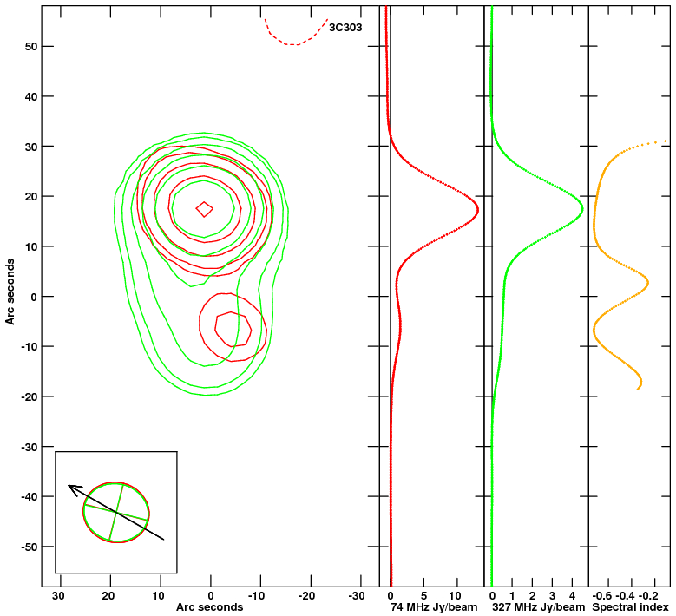676x616 pixels.
Task: Click the spectral index tick label -0.2
Action: tap(648, 596)
